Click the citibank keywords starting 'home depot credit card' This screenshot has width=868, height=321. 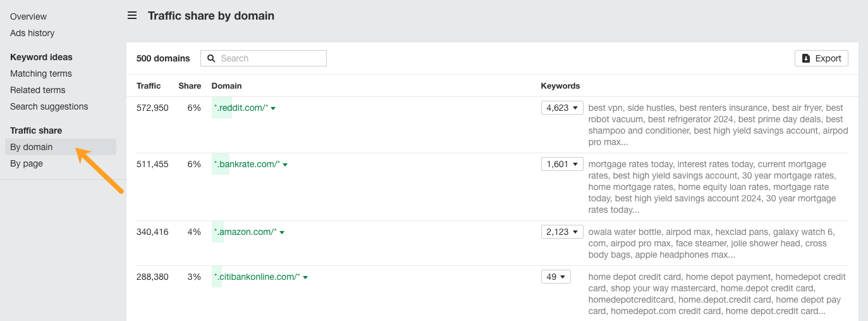[x=717, y=294]
